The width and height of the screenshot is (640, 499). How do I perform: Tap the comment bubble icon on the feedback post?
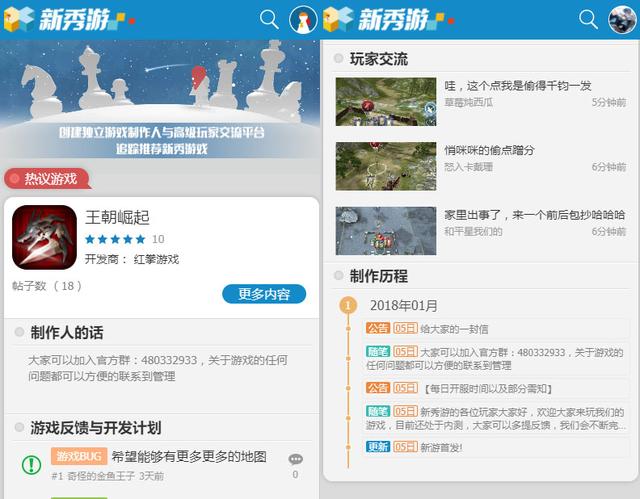pos(295,460)
